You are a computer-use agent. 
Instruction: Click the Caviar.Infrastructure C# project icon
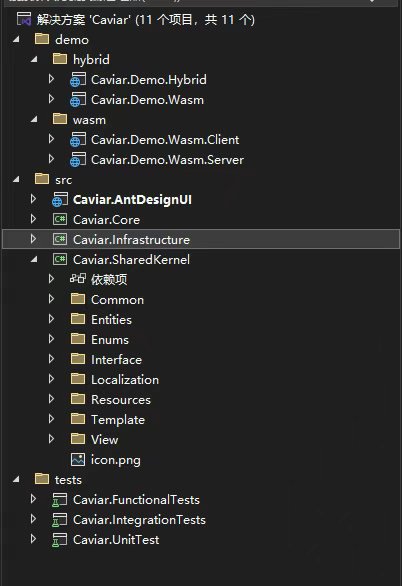click(60, 239)
